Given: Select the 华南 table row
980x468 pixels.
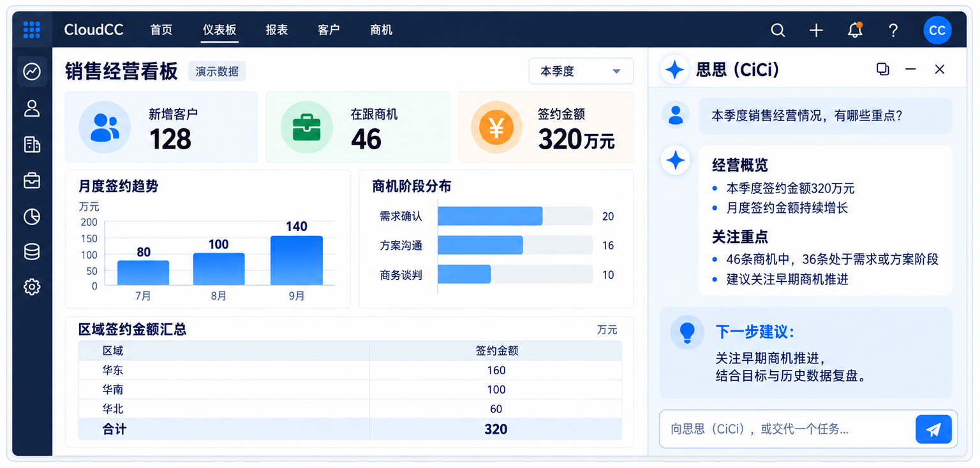Looking at the screenshot, I should (x=350, y=390).
